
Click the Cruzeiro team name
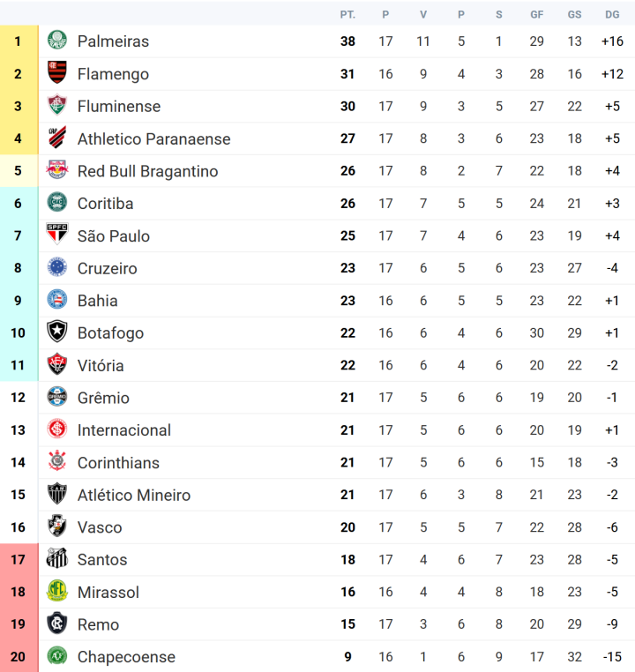[107, 268]
